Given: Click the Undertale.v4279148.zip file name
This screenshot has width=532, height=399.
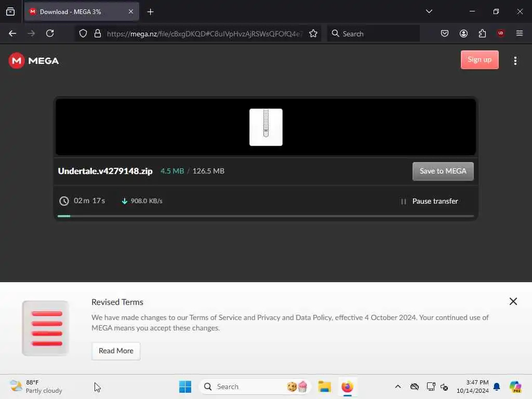Looking at the screenshot, I should (x=105, y=171).
